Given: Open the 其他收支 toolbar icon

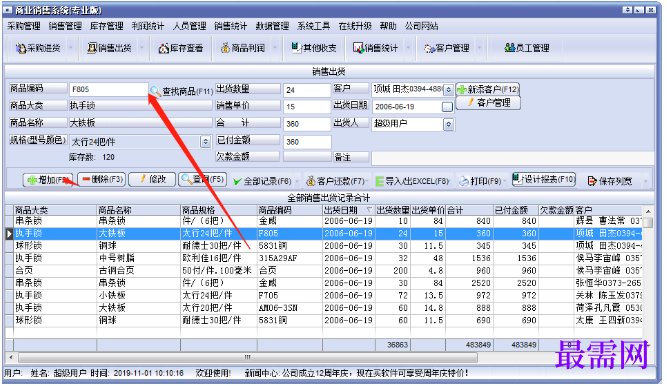Looking at the screenshot, I should click(x=296, y=47).
